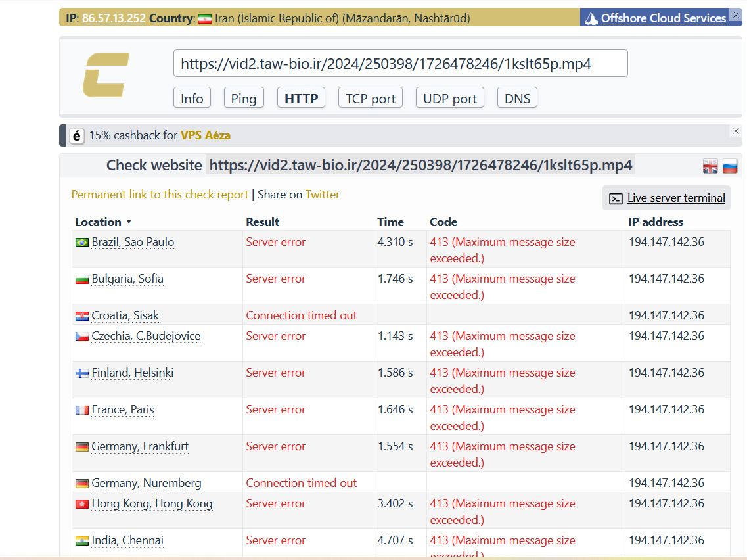
Task: Click the Info check button
Action: point(192,99)
